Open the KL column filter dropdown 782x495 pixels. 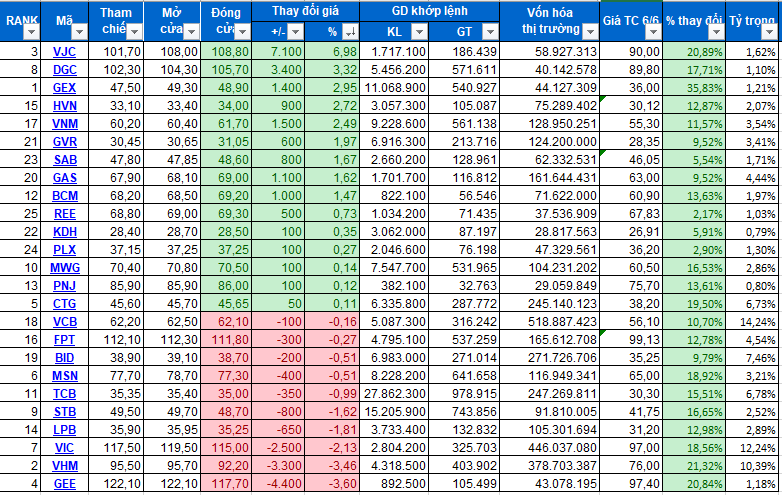pos(419,32)
